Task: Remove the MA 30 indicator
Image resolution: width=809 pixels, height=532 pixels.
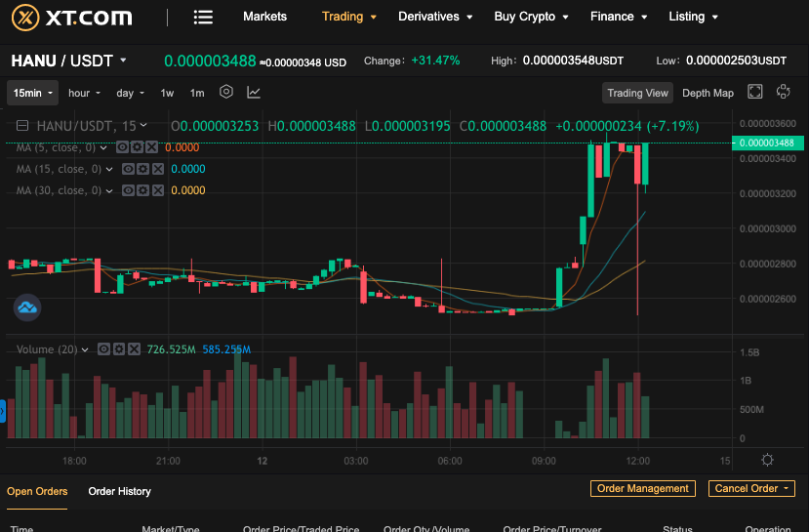Action: pyautogui.click(x=158, y=190)
